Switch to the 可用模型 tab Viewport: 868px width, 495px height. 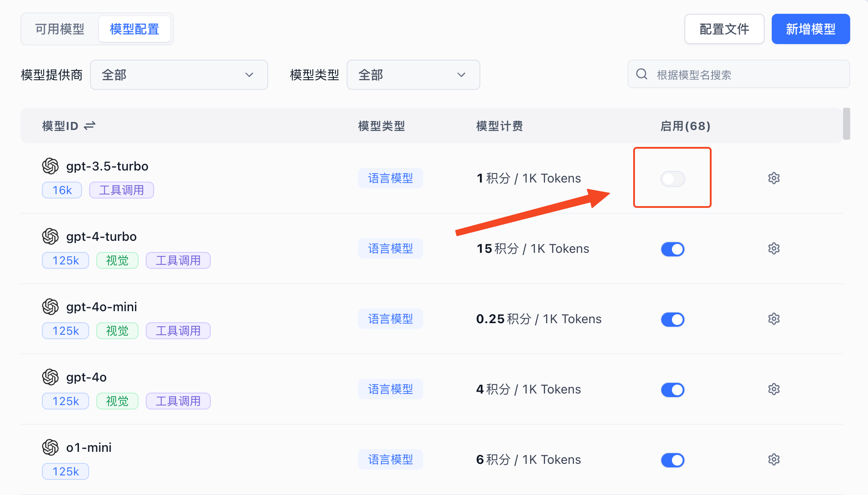click(60, 29)
